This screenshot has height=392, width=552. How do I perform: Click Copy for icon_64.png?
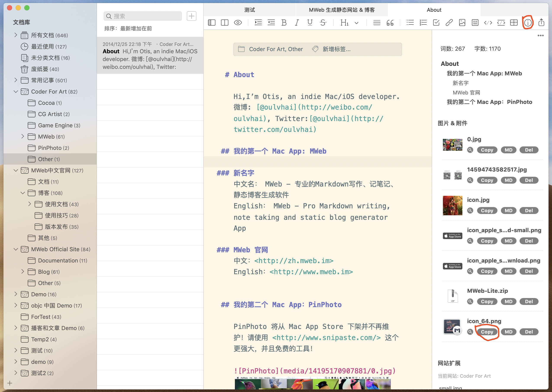point(487,332)
